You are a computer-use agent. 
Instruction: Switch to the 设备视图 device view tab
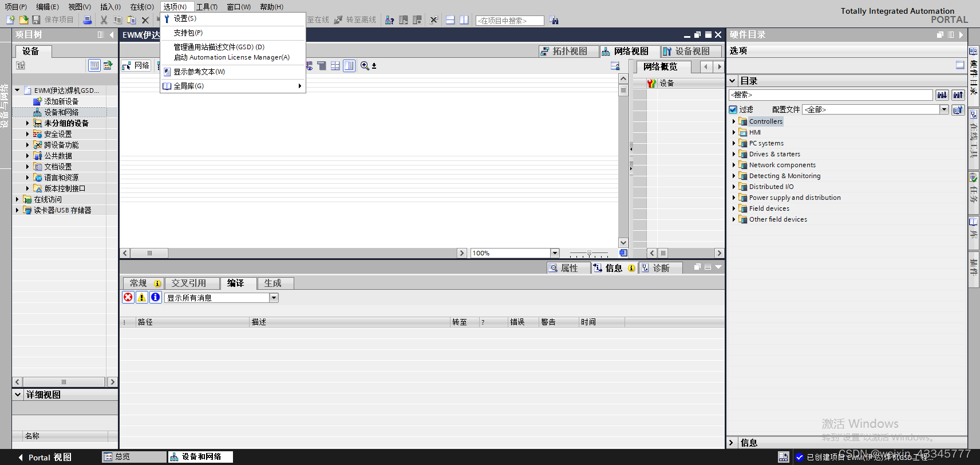pyautogui.click(x=691, y=52)
